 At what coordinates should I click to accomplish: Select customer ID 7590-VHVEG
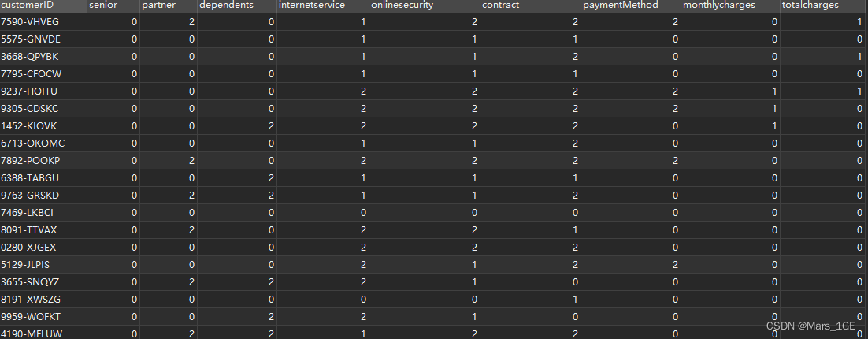(43, 22)
